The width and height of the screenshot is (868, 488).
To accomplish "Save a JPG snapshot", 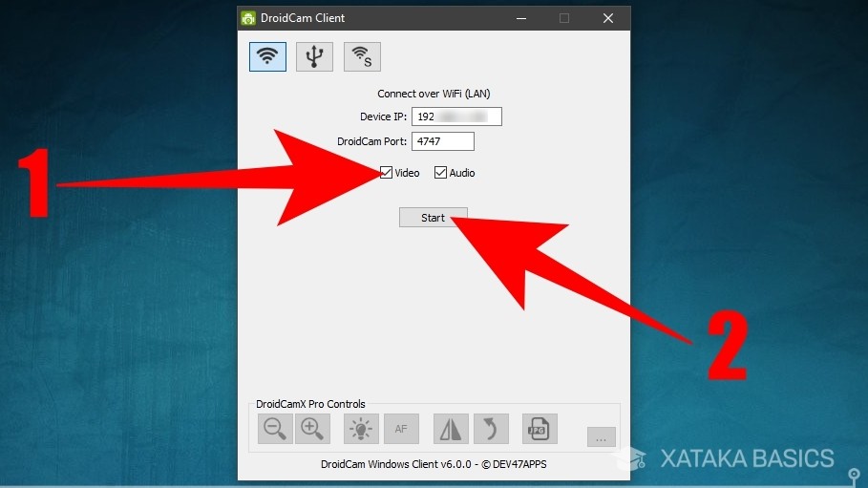I will (x=540, y=429).
